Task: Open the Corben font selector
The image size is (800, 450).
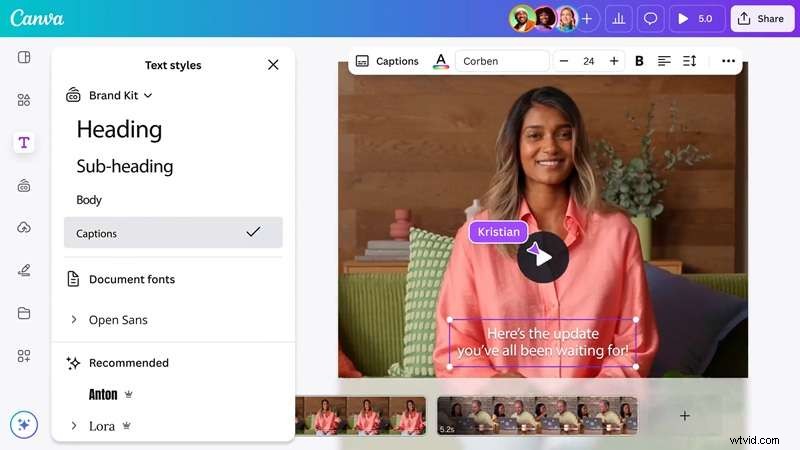Action: pyautogui.click(x=502, y=61)
